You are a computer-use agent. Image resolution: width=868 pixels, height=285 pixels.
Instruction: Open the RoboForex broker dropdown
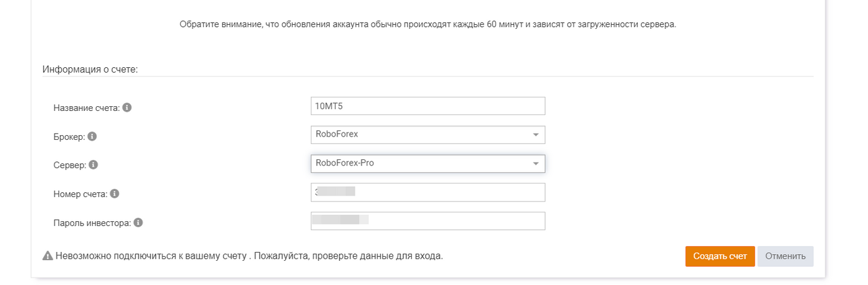[x=428, y=134]
